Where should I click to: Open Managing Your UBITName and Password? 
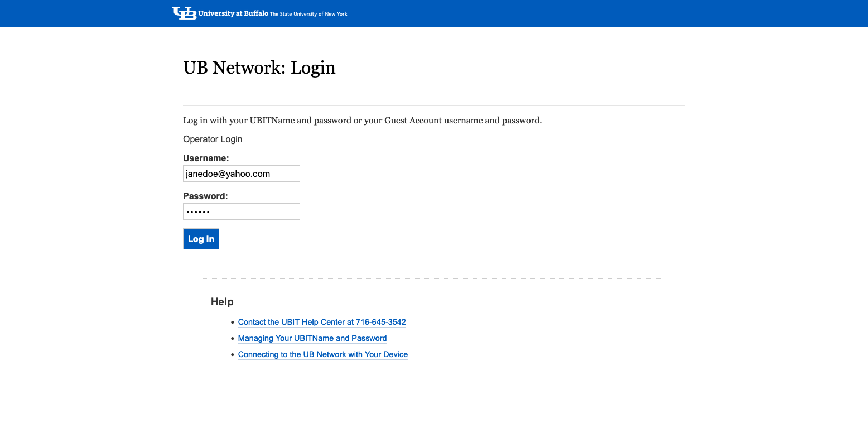[x=312, y=338]
